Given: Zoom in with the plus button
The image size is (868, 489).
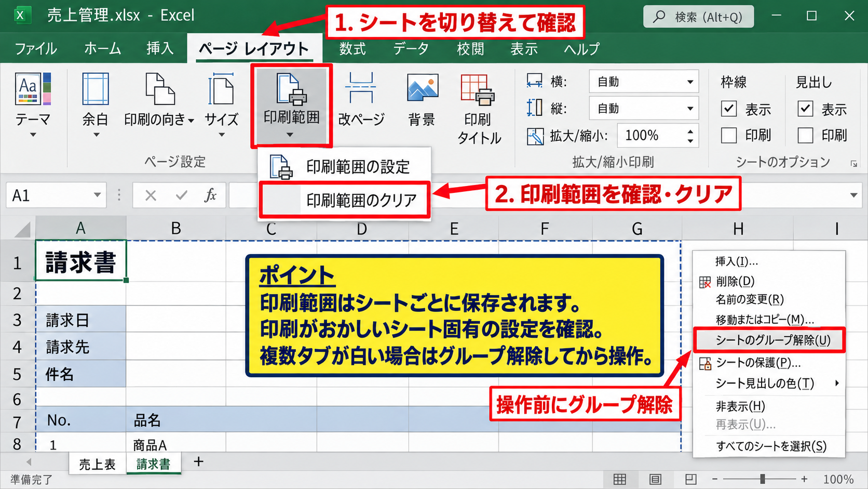Looking at the screenshot, I should tap(804, 479).
